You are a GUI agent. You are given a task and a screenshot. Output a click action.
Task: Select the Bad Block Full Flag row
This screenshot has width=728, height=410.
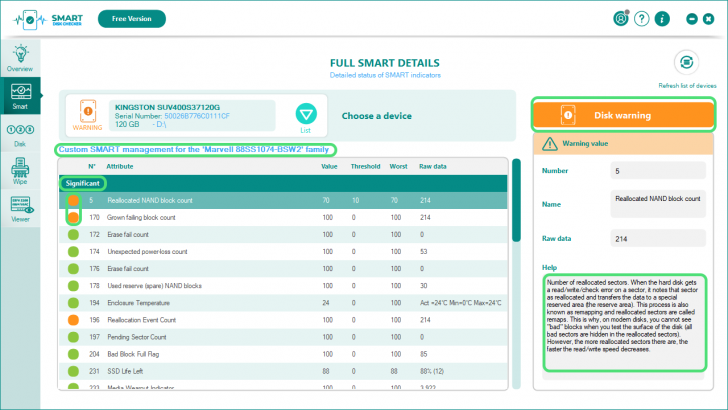pos(283,354)
